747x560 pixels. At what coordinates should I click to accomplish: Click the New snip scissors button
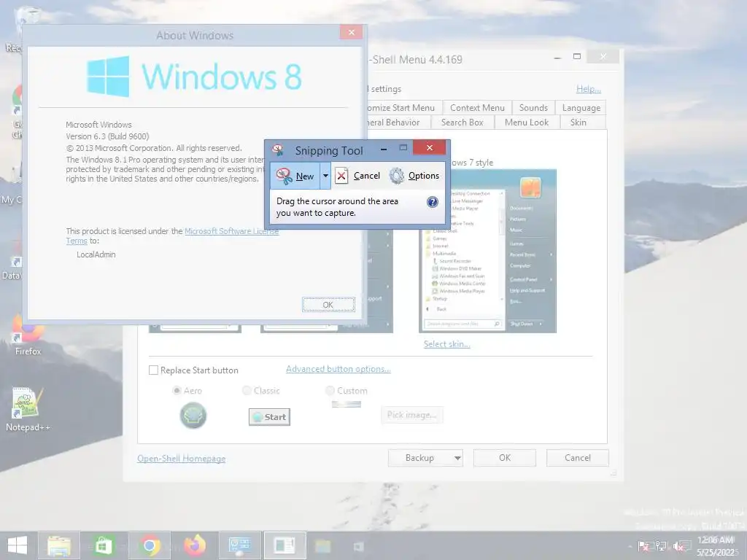tap(295, 176)
